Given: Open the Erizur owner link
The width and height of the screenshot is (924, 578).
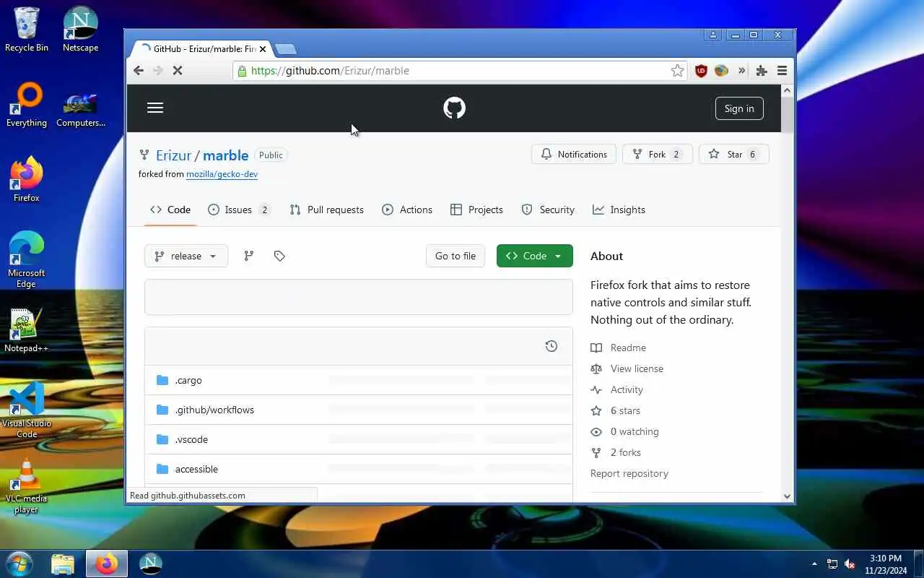Looking at the screenshot, I should point(174,155).
